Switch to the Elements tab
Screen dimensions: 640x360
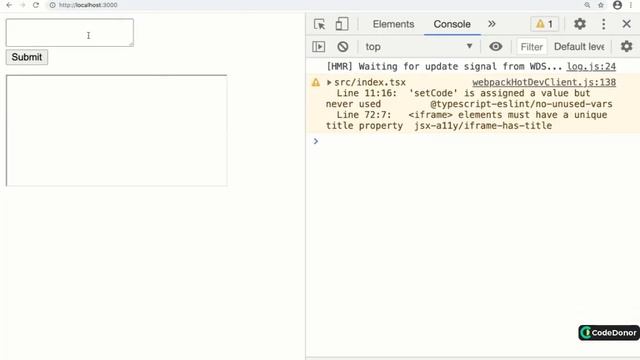(393, 24)
